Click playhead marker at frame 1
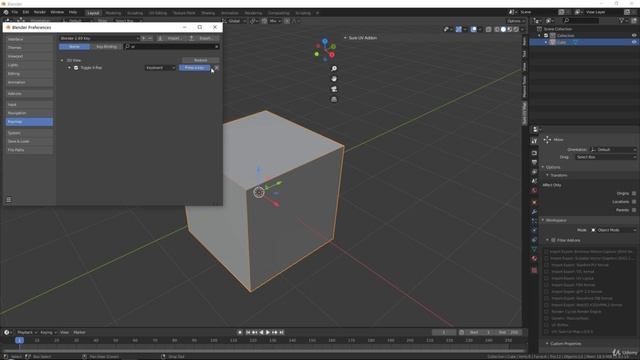Image resolution: width=640 pixels, height=360 pixels. 19,340
